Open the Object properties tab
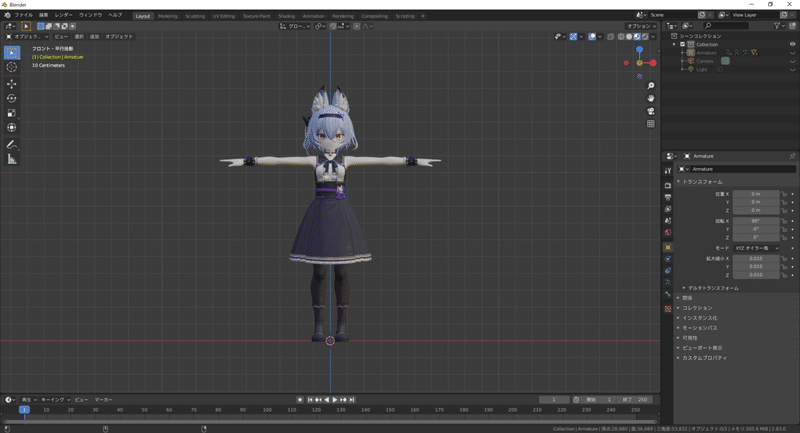Viewport: 800px width, 433px height. click(x=667, y=247)
